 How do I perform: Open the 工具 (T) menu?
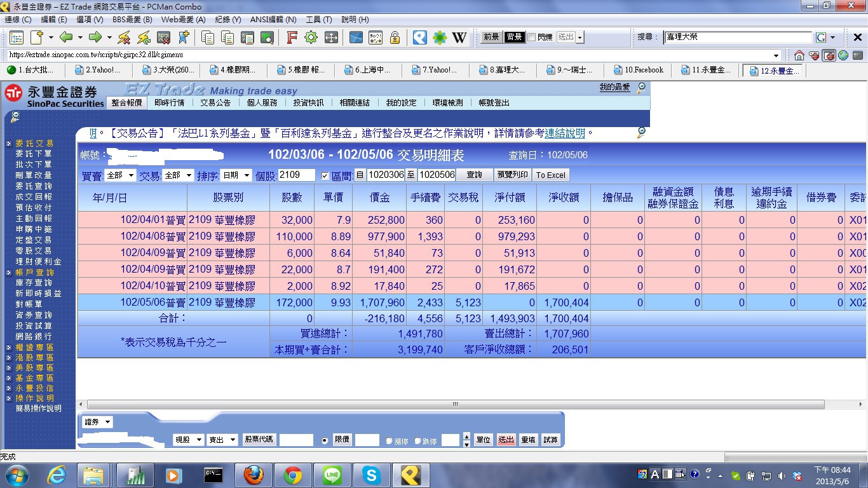(x=318, y=20)
